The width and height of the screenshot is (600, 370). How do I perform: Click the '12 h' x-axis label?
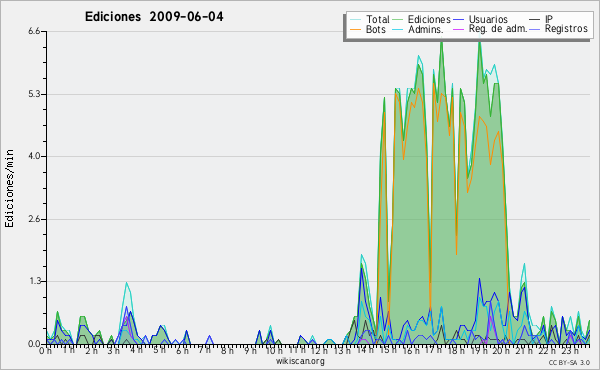click(319, 351)
